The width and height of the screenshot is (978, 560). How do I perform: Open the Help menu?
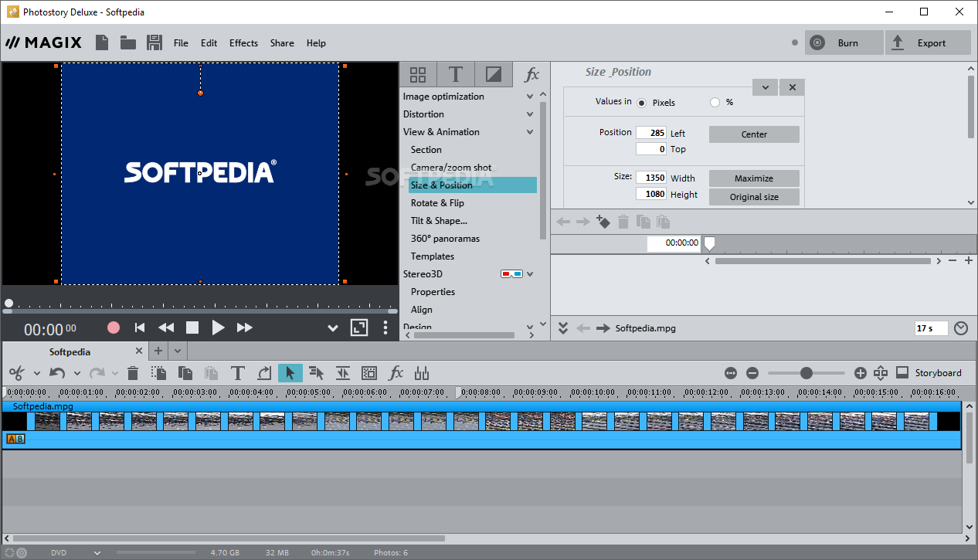pos(316,43)
